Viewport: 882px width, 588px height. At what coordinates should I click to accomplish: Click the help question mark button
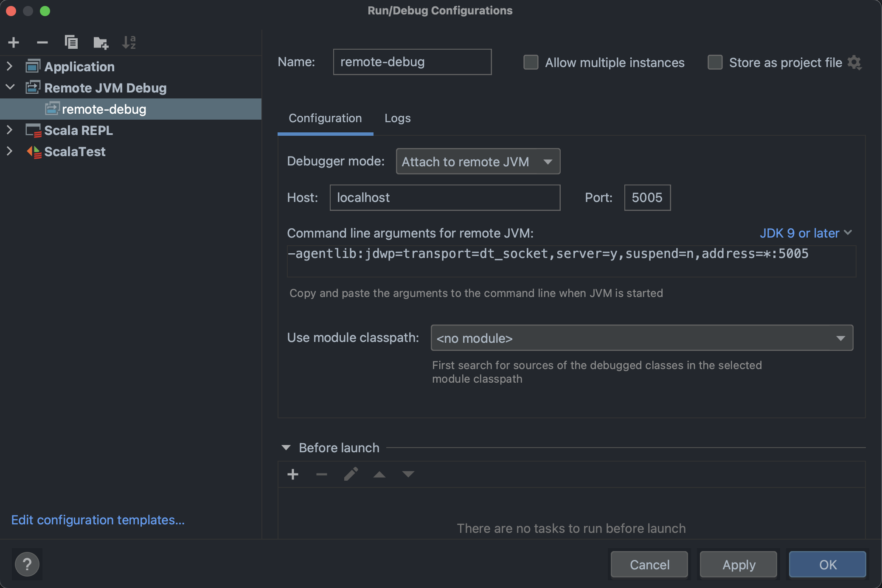click(27, 564)
